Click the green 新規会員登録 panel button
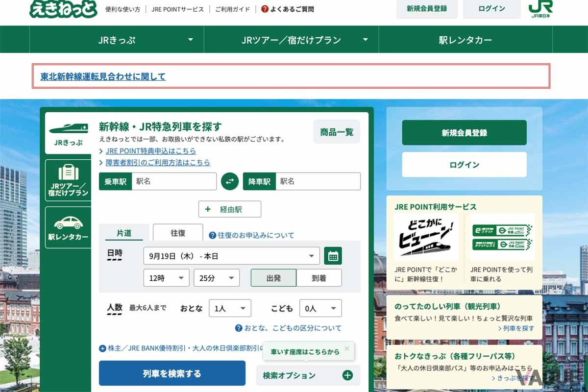588x392 pixels. coord(465,133)
